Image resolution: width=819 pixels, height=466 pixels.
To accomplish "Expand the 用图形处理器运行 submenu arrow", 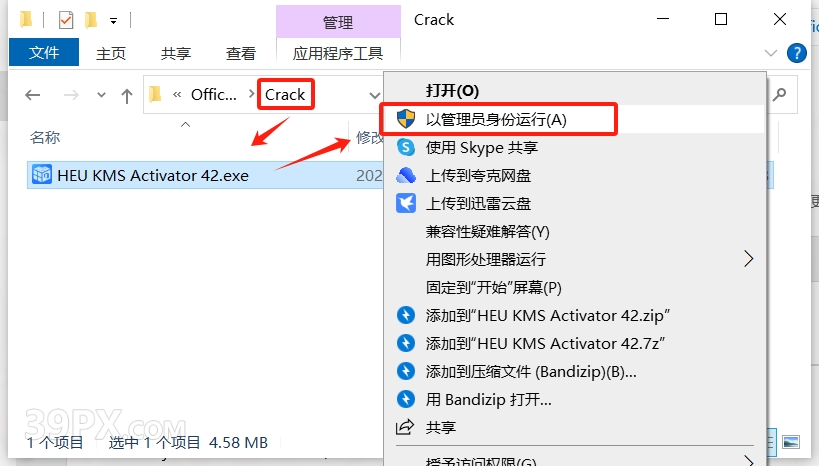I will click(748, 259).
